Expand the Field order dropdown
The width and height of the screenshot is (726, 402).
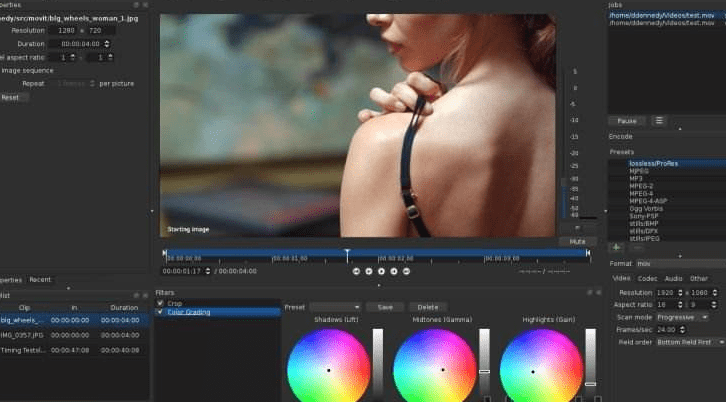point(690,342)
